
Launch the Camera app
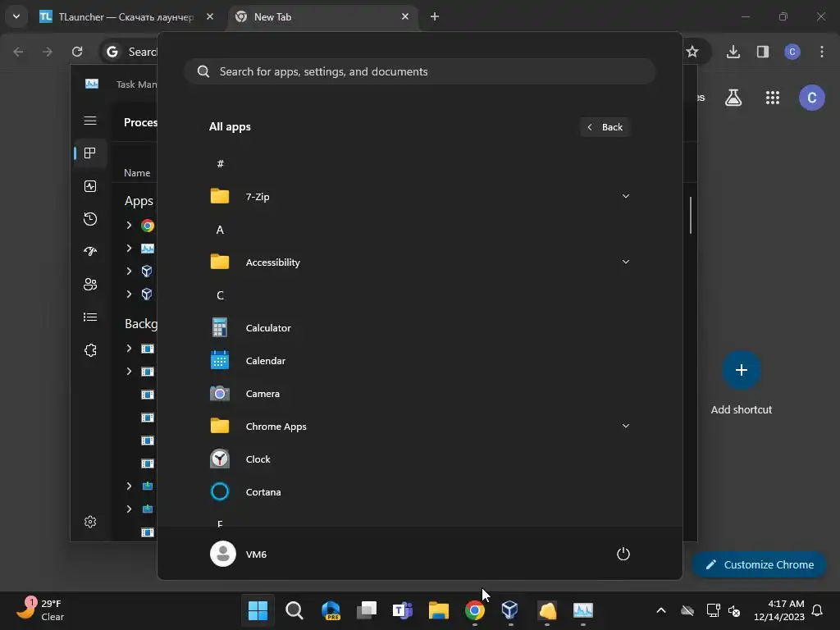(419, 393)
